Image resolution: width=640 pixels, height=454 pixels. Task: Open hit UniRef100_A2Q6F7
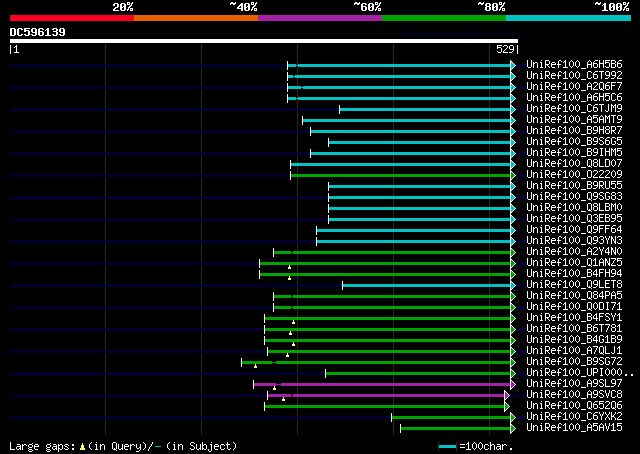click(x=574, y=87)
